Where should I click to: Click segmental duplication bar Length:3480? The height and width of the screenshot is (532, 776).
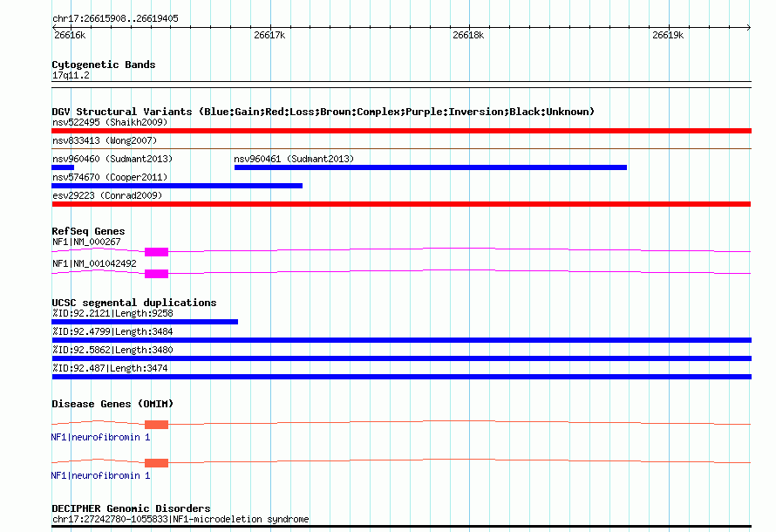tap(401, 358)
